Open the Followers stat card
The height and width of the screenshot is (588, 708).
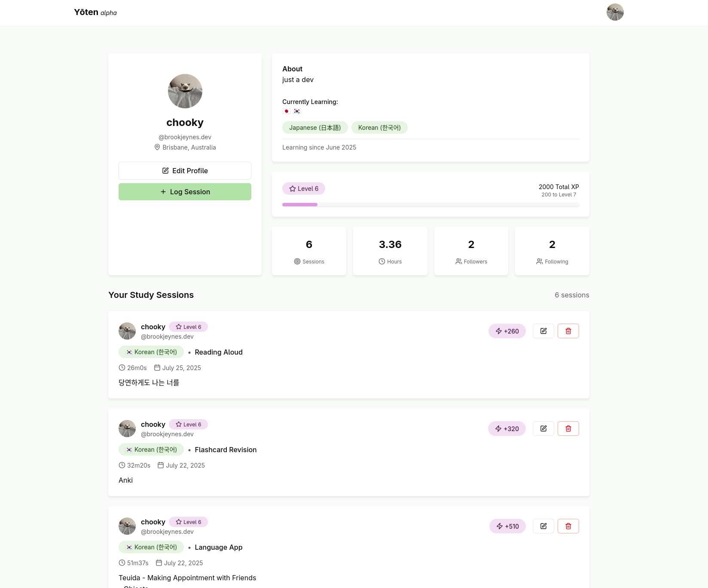pos(471,251)
